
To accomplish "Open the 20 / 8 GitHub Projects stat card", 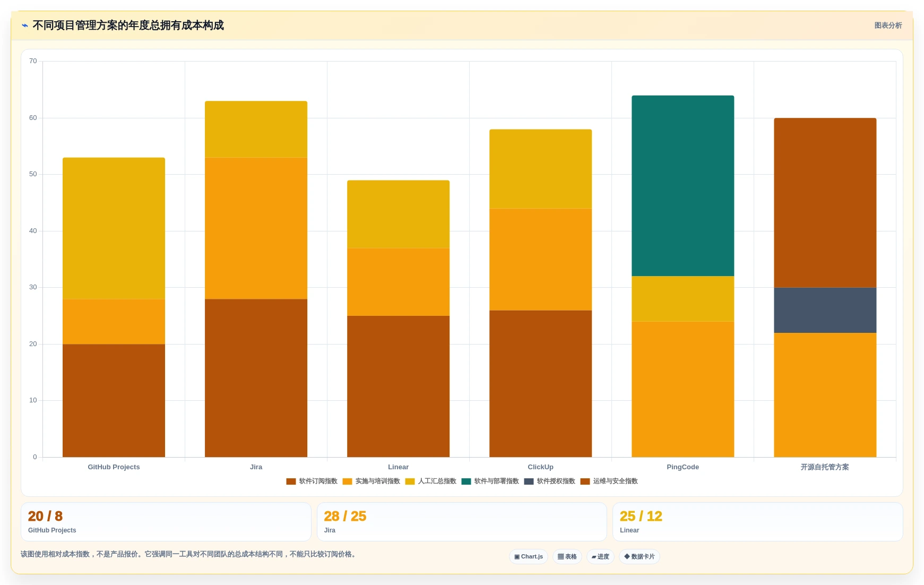I will pyautogui.click(x=166, y=522).
